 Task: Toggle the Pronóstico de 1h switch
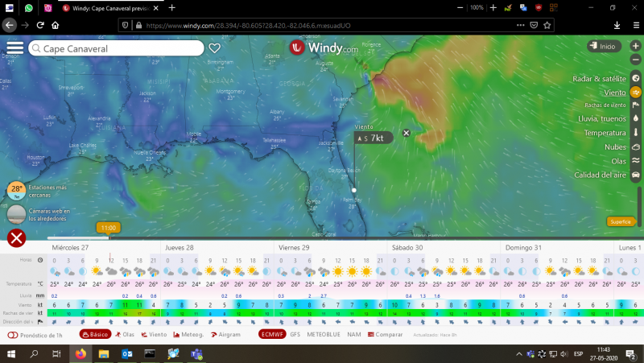(12, 334)
